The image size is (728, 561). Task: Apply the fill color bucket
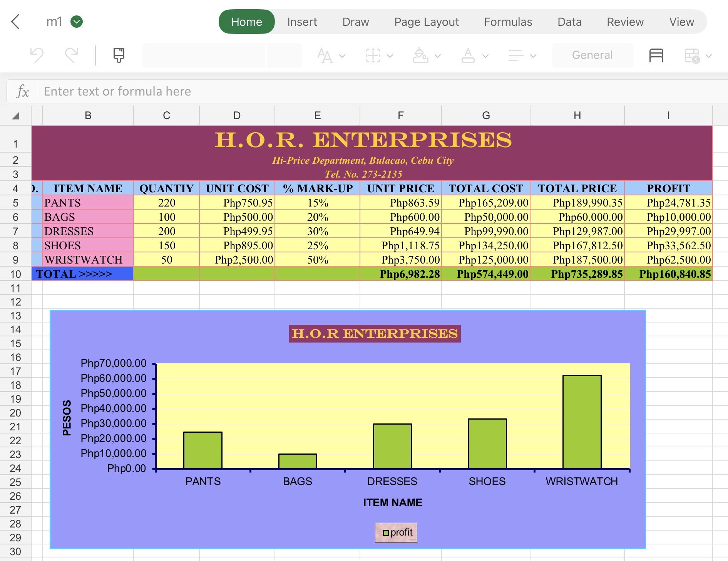tap(420, 55)
